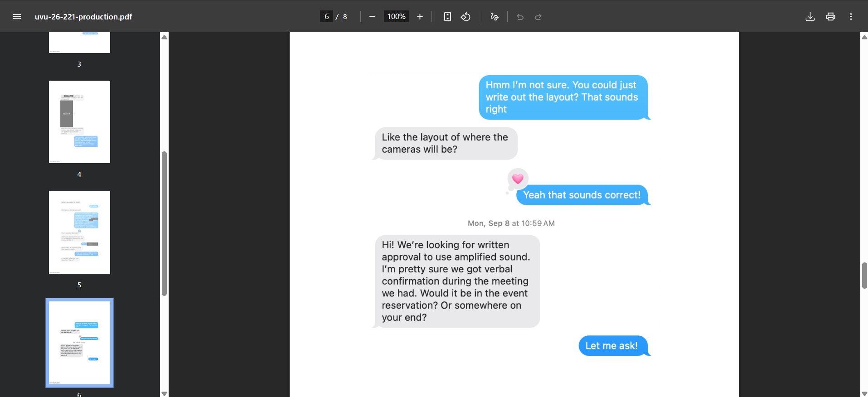Click the thumbnail panel scrollbar handle
This screenshot has width=868, height=397.
pyautogui.click(x=165, y=223)
